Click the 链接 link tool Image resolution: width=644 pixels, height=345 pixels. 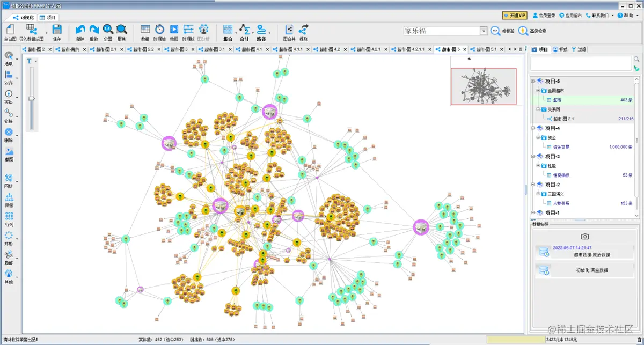[x=9, y=113]
